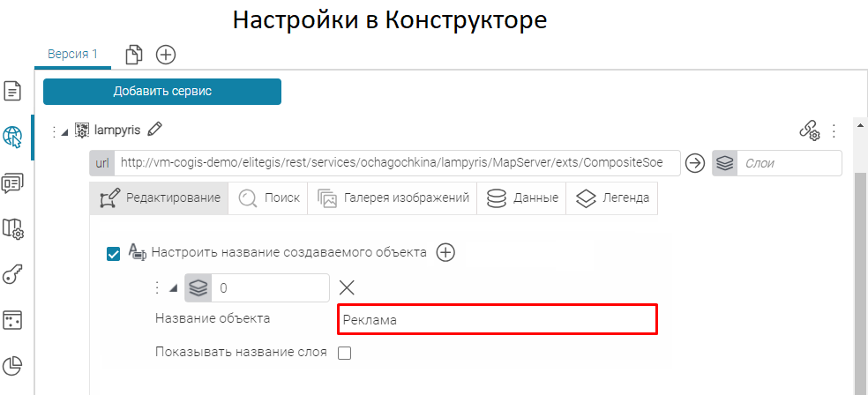Screen dimensions: 868x395
Task: Click the 'Добавить сервис' button
Action: point(162,91)
